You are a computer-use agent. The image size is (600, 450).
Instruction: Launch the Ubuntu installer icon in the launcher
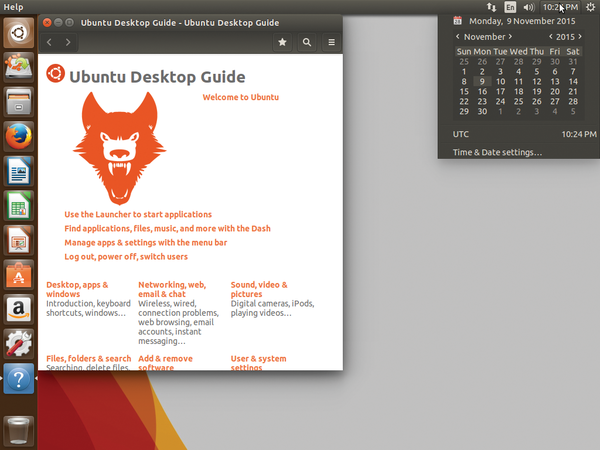coord(18,67)
